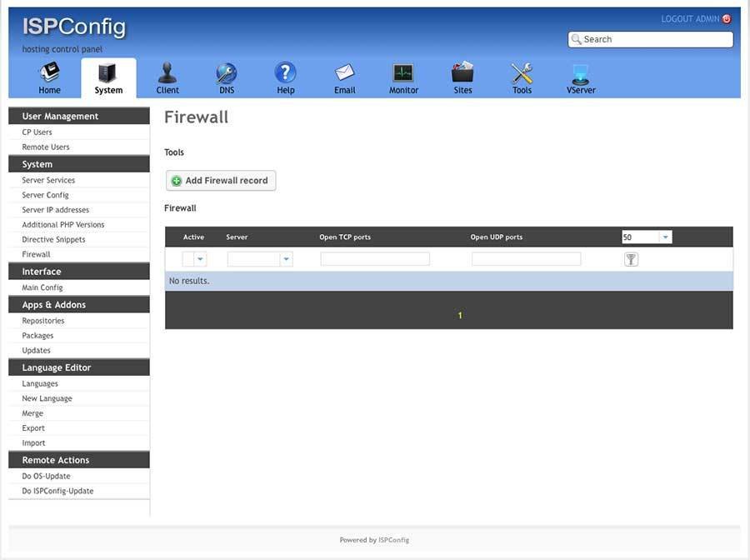Expand the Server filter dropdown
Viewport: 750px width, 560px height.
click(286, 259)
